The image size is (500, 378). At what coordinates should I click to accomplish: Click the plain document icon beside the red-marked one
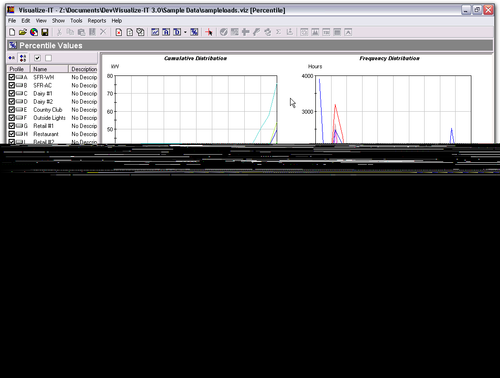[130, 32]
